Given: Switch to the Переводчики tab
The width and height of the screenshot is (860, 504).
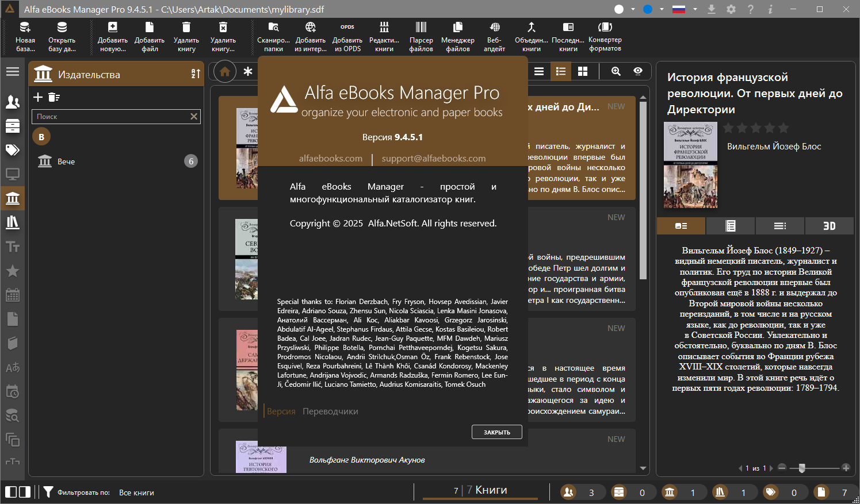Looking at the screenshot, I should (x=330, y=411).
